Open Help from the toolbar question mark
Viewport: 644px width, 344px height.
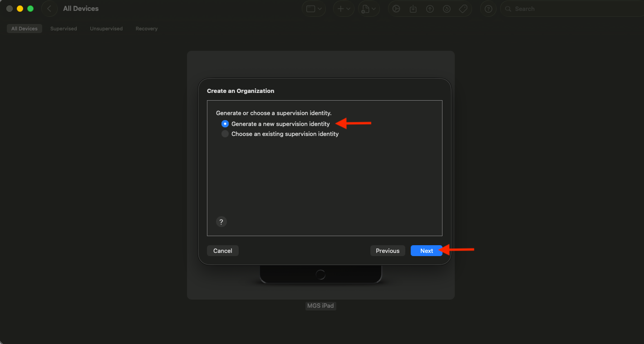click(x=488, y=9)
